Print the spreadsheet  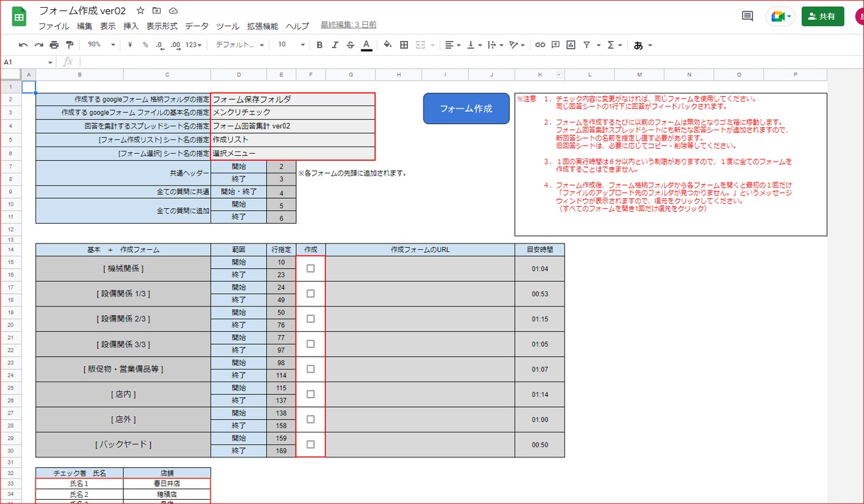[x=55, y=45]
